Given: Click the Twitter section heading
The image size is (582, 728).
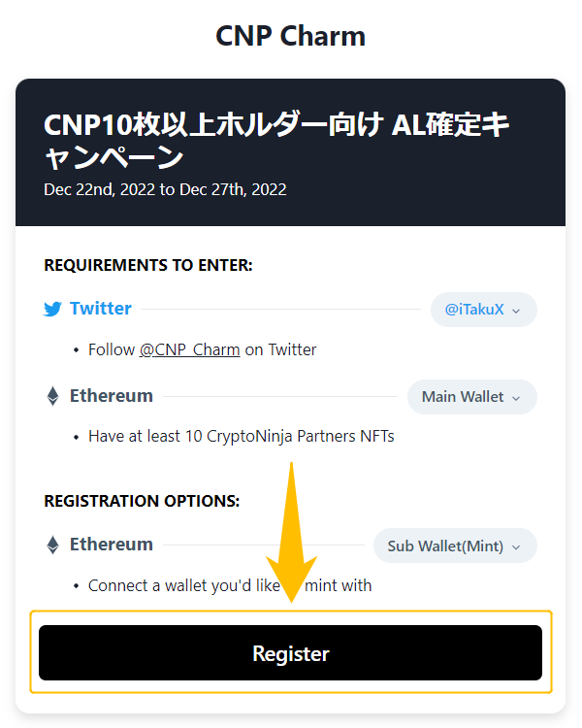Looking at the screenshot, I should [x=101, y=309].
